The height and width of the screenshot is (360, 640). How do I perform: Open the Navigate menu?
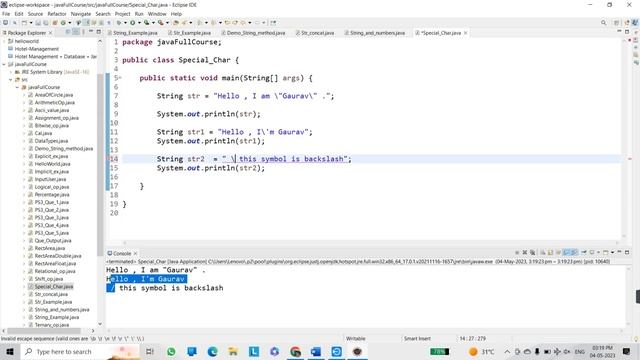[x=81, y=14]
